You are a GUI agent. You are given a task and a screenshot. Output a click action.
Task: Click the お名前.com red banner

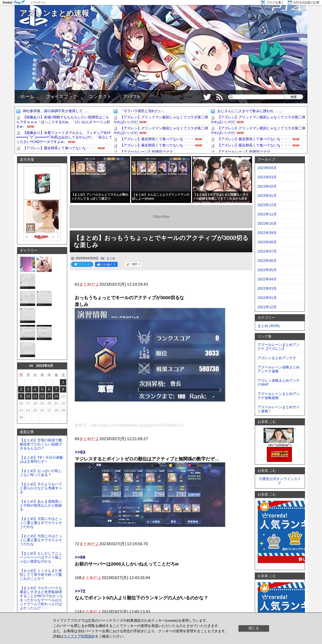pos(279,454)
